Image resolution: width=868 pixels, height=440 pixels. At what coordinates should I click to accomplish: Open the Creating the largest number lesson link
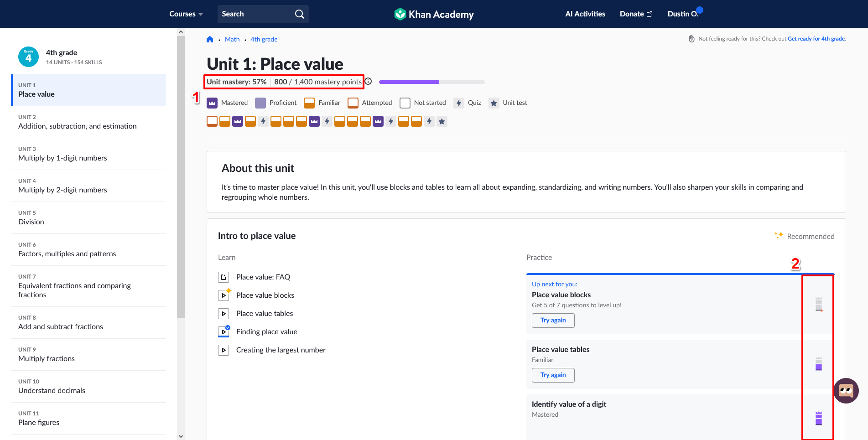[x=281, y=350]
